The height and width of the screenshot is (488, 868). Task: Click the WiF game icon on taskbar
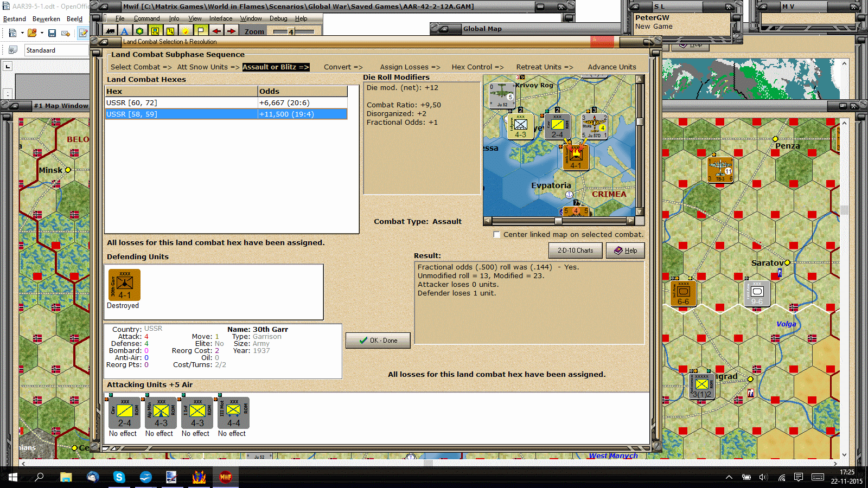pyautogui.click(x=226, y=477)
